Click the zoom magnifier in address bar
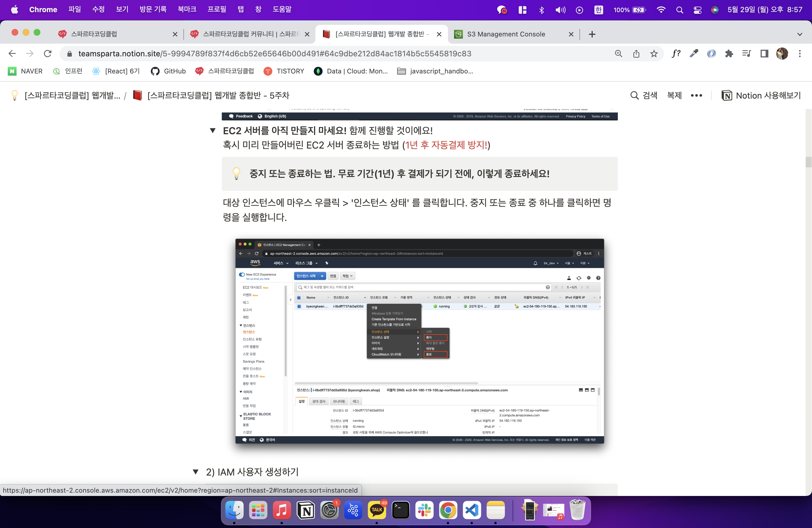This screenshot has width=812, height=528. 618,54
